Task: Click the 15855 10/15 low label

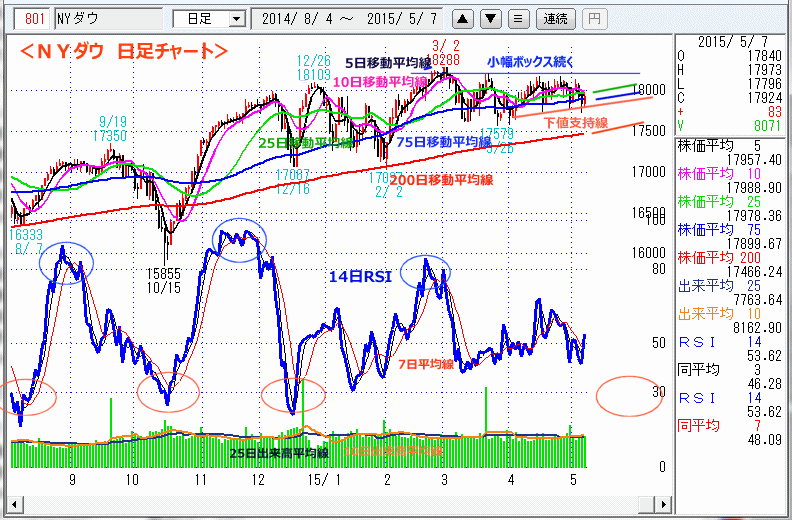Action: [164, 281]
